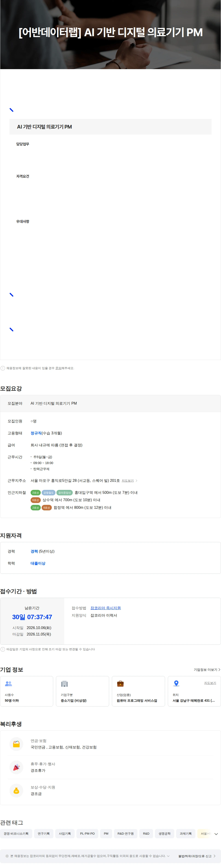221x868 pixels.
Task: Click the 탄력근무제 bullet item
Action: coord(41,469)
